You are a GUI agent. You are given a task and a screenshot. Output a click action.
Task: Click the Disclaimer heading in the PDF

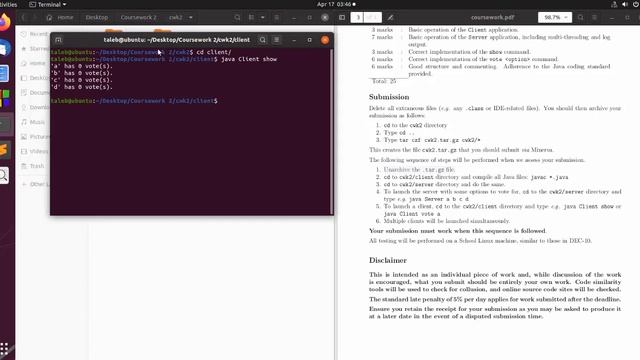click(388, 260)
